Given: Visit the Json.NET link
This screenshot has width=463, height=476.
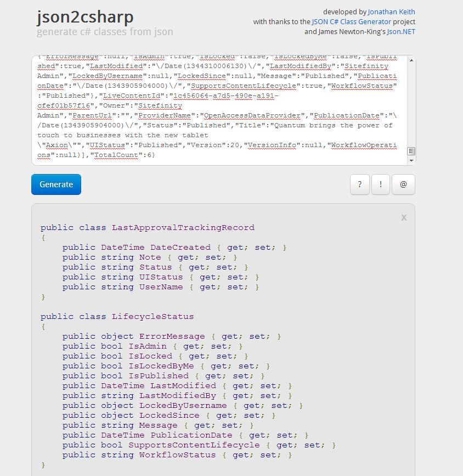Looking at the screenshot, I should coord(401,31).
